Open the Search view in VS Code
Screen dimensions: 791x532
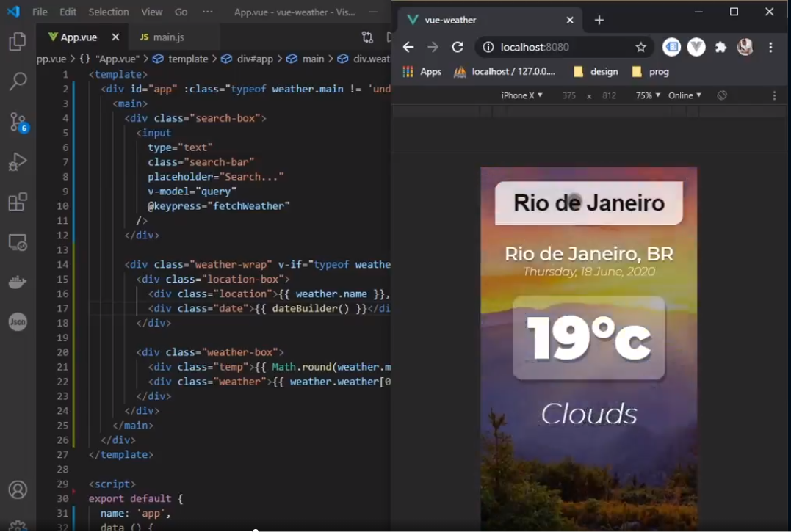coord(18,81)
